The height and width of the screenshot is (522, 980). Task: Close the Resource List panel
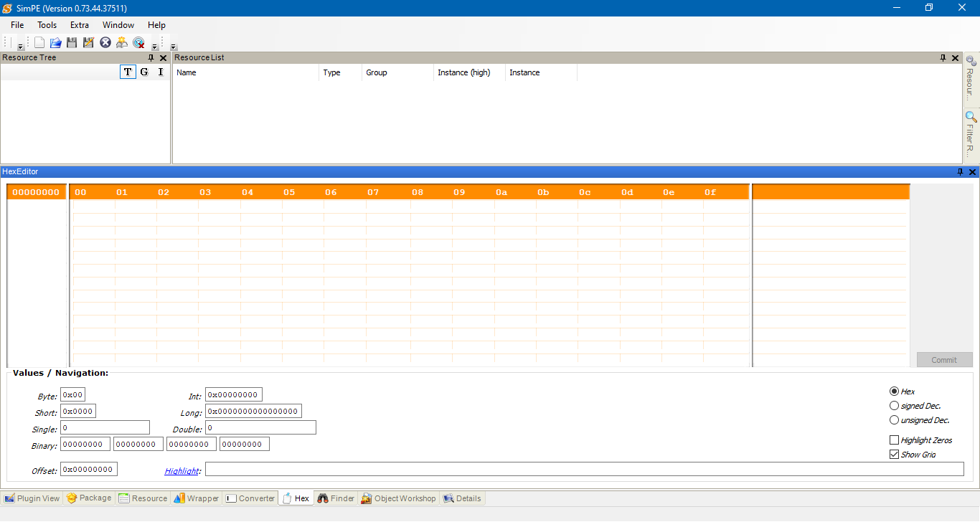click(955, 58)
